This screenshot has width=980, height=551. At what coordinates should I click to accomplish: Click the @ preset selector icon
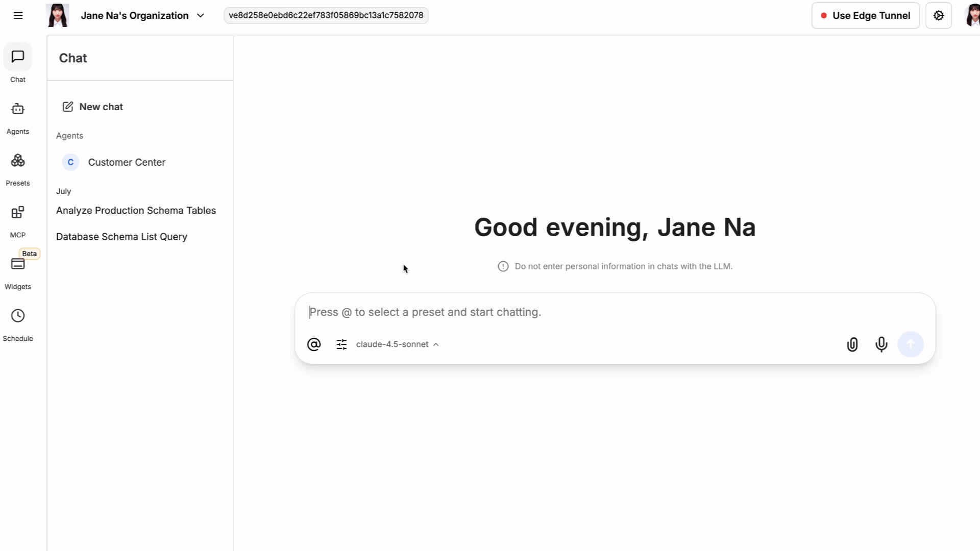coord(314,344)
